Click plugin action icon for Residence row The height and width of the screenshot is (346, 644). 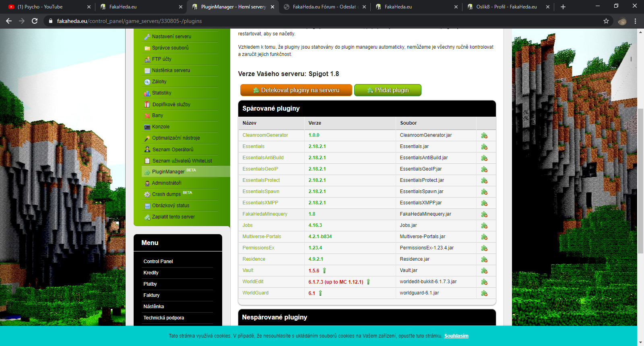click(x=484, y=259)
